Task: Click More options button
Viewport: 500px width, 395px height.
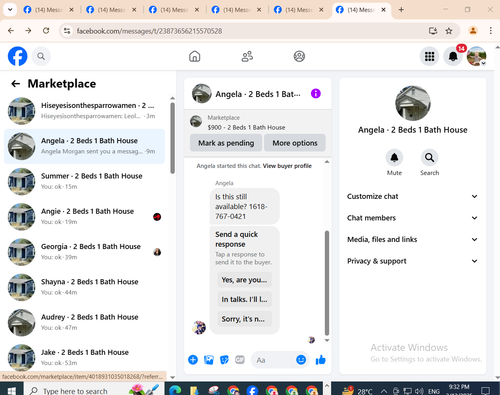Action: pyautogui.click(x=295, y=143)
